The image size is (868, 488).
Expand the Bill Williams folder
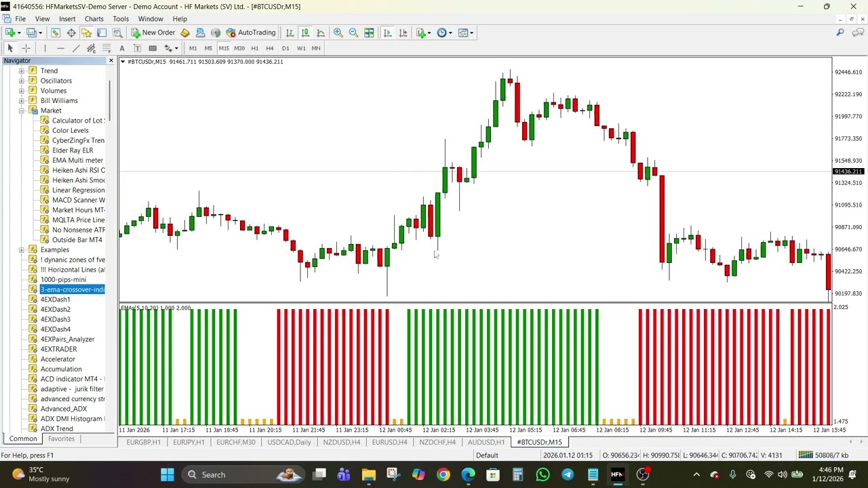(x=22, y=100)
